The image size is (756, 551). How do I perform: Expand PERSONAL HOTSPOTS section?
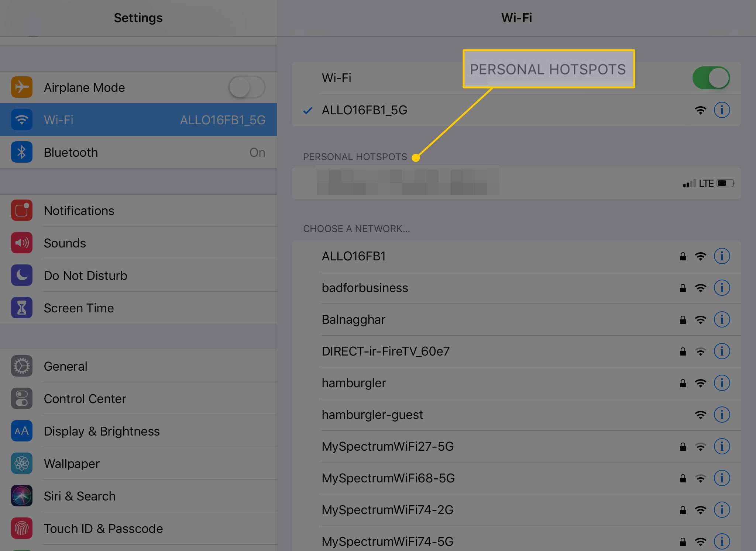(354, 156)
